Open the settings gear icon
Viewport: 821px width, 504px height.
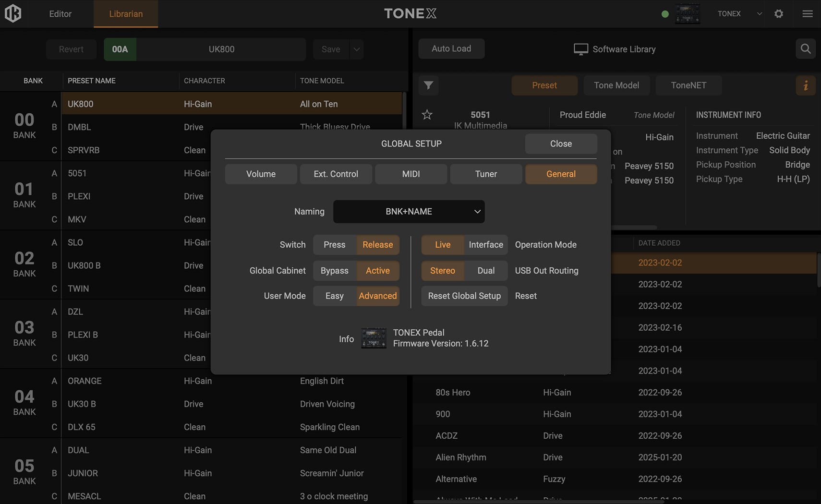click(x=779, y=14)
